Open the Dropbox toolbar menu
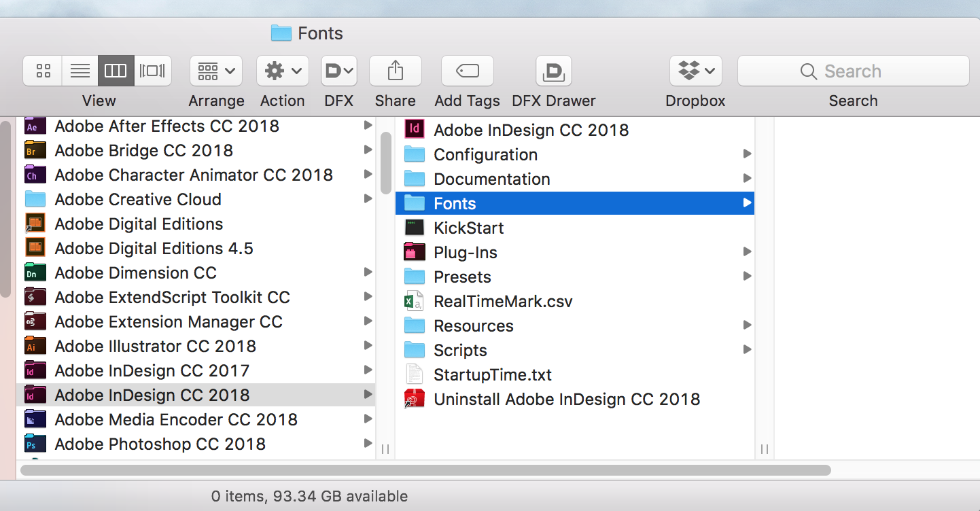980x511 pixels. (x=696, y=71)
